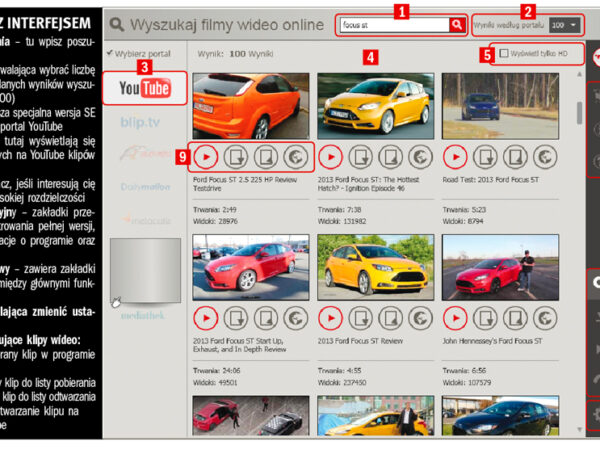This screenshot has width=600, height=450.
Task: Play the Ford Focus ST 2.5 225 HP Review clip
Action: click(205, 155)
